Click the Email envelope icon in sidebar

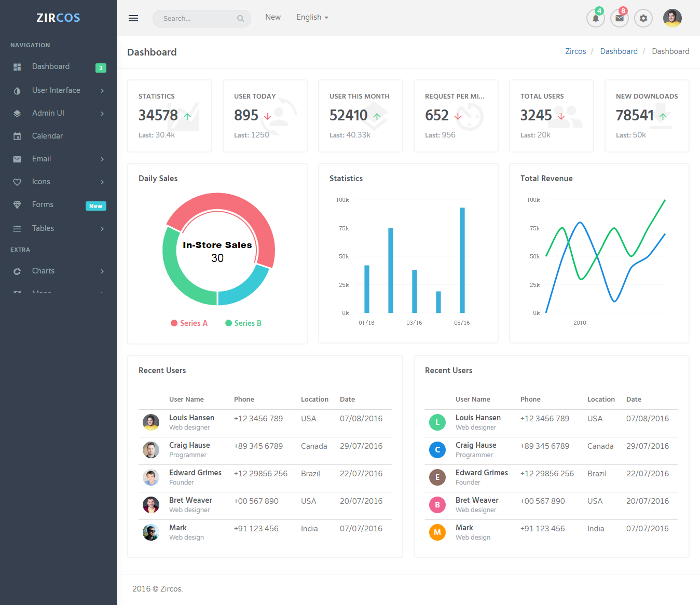click(x=17, y=159)
